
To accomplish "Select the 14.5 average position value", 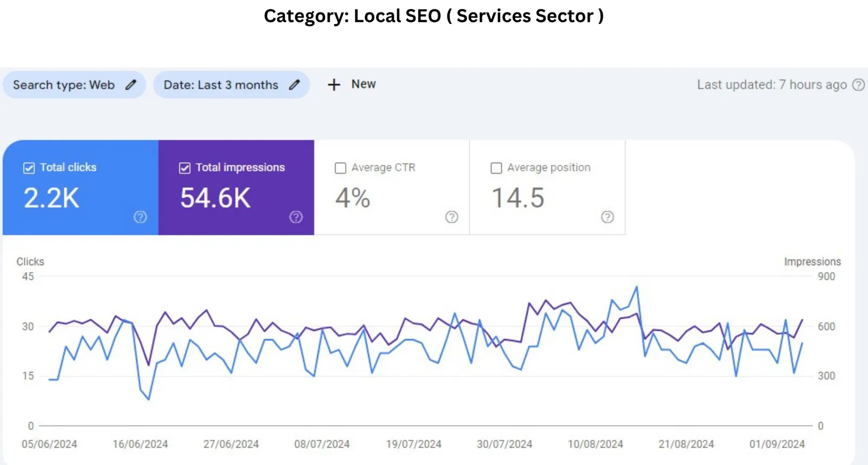I will (x=518, y=198).
